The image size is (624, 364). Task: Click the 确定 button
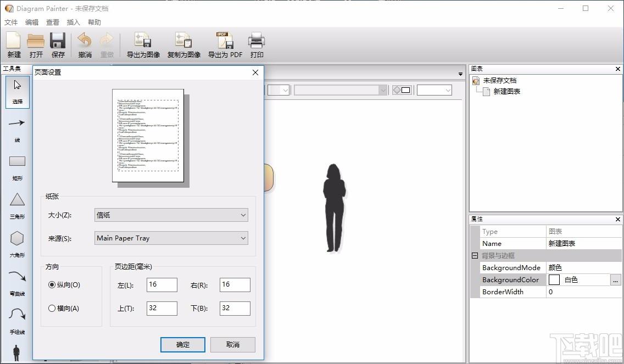[183, 345]
